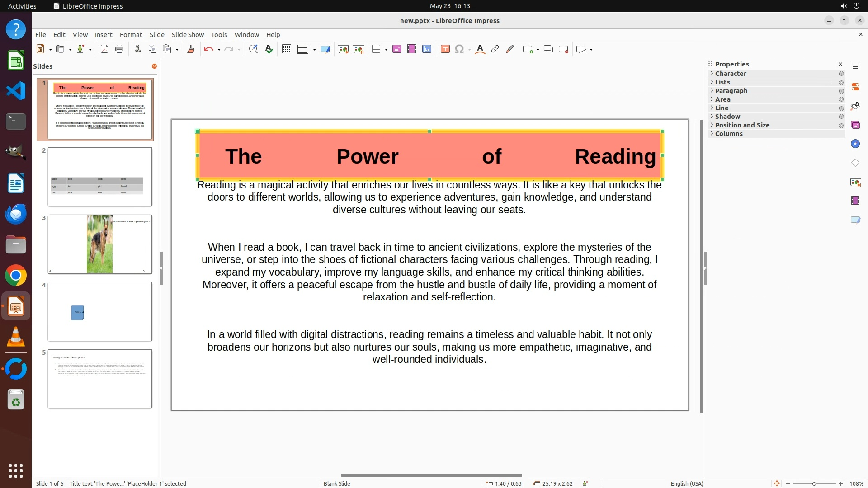This screenshot has width=868, height=488.
Task: Click Insert Text Box icon
Action: [445, 49]
